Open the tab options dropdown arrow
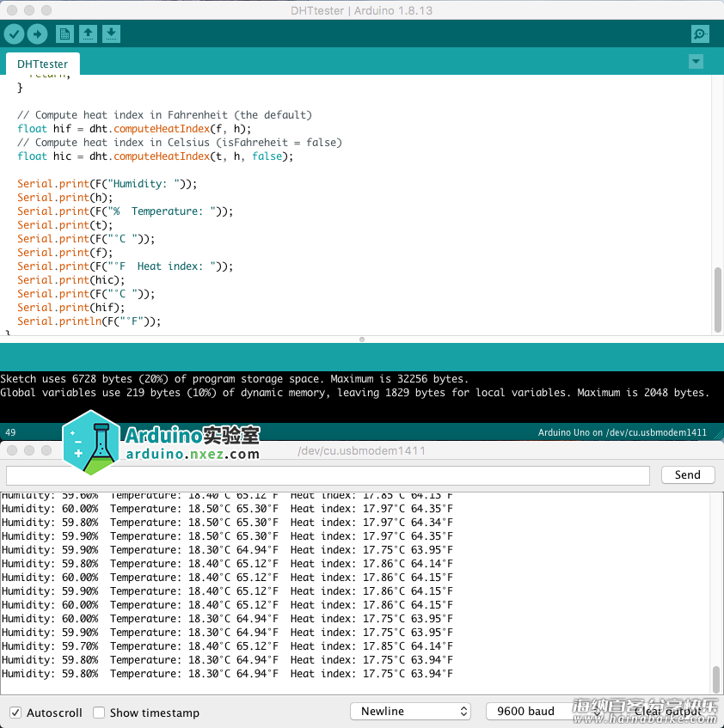Viewport: 724px width, 728px height. pos(696,61)
